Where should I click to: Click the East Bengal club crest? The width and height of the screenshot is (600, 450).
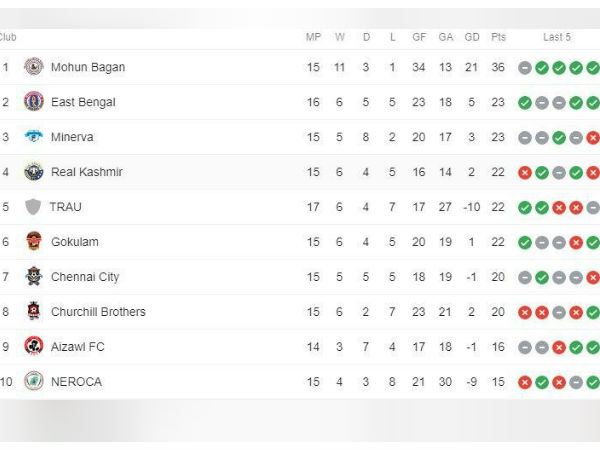(x=34, y=101)
